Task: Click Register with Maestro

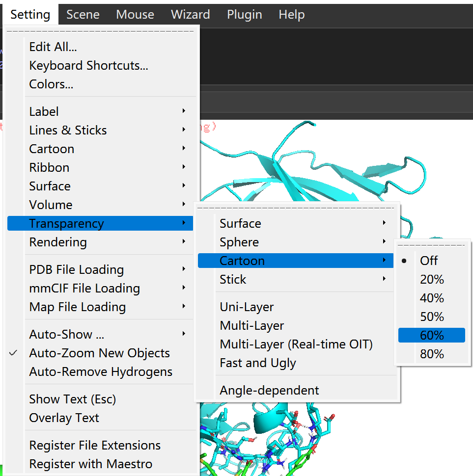Action: [x=91, y=464]
